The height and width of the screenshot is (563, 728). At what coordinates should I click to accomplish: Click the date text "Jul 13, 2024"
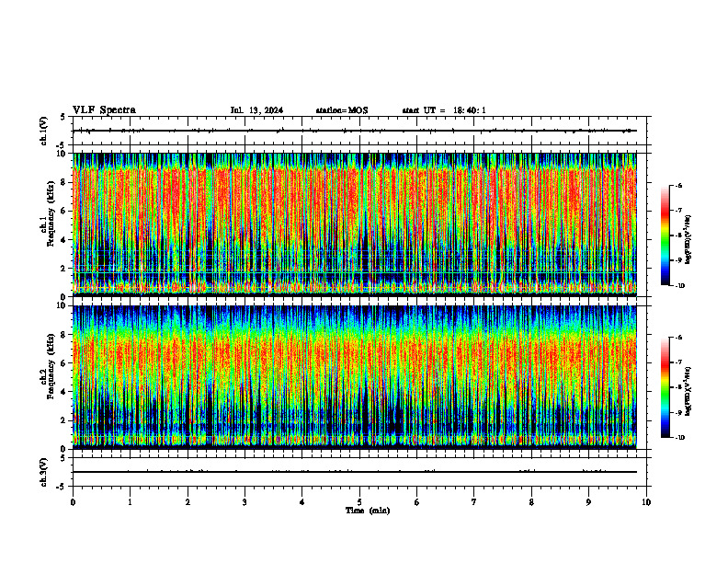256,110
